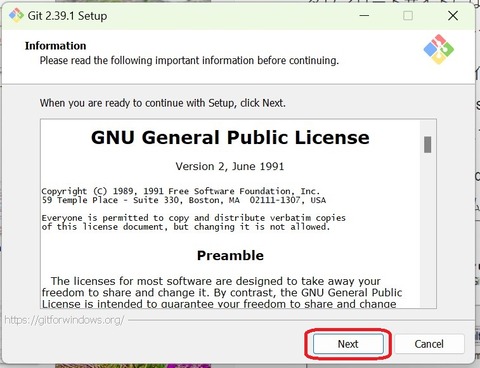The width and height of the screenshot is (480, 368).
Task: Click the 'Git 2.39.1 Setup' title text
Action: [x=67, y=16]
